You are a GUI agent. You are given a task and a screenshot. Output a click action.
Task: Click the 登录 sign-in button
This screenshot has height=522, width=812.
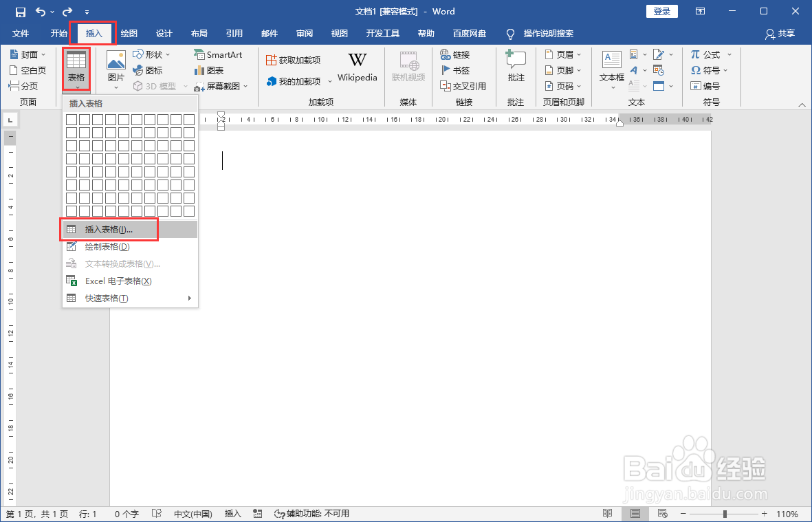(661, 11)
